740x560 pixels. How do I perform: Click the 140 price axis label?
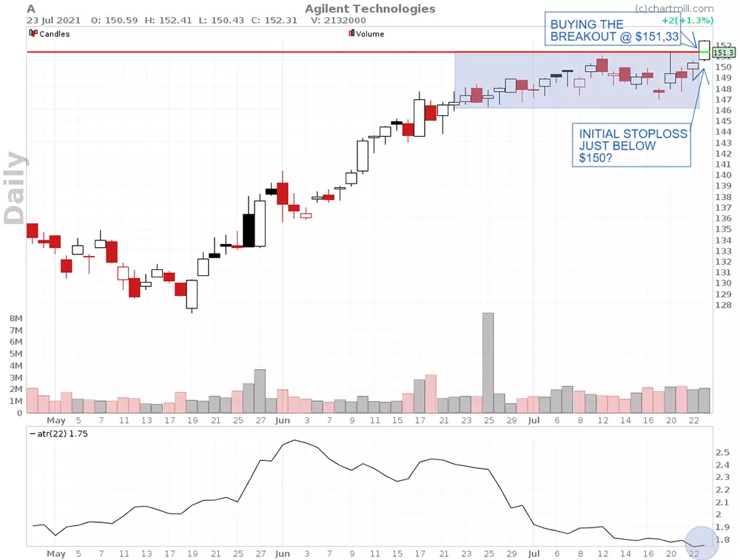pyautogui.click(x=723, y=175)
